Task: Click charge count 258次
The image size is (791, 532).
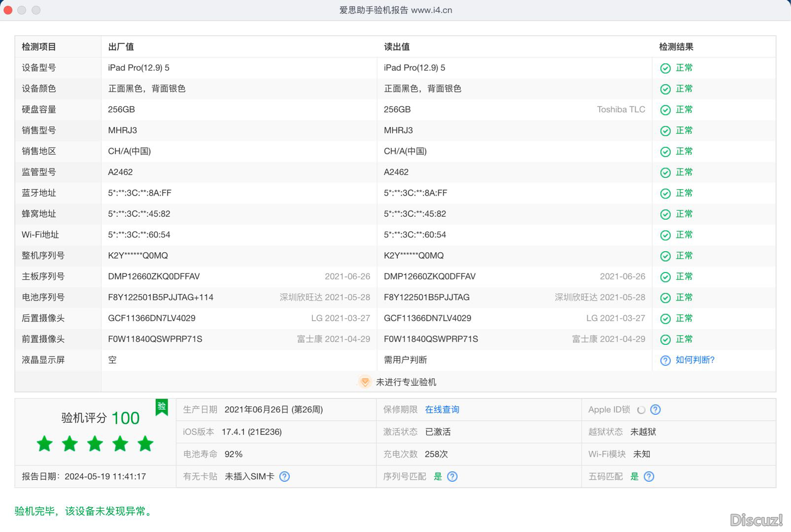Action: coord(436,454)
